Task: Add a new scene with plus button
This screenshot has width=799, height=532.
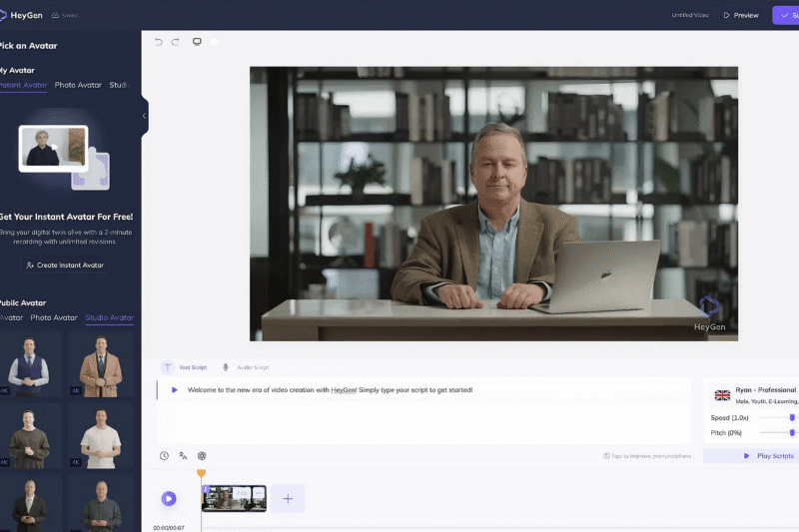Action: [288, 498]
